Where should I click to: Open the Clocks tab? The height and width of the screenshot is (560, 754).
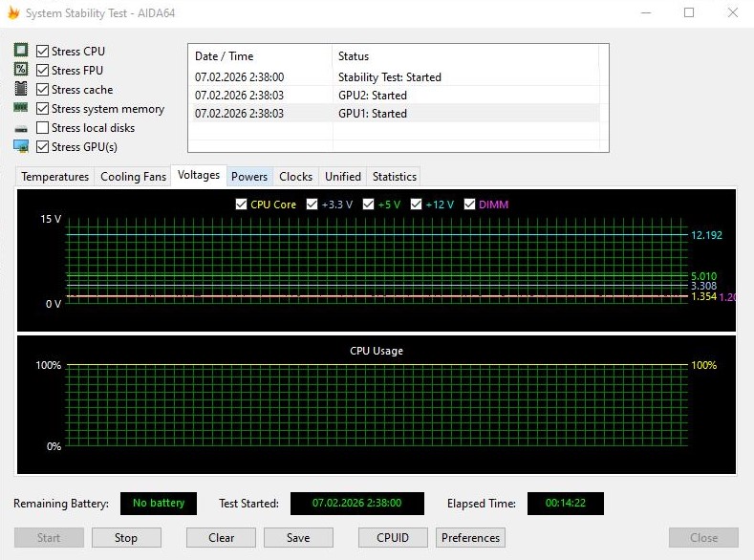tap(295, 177)
